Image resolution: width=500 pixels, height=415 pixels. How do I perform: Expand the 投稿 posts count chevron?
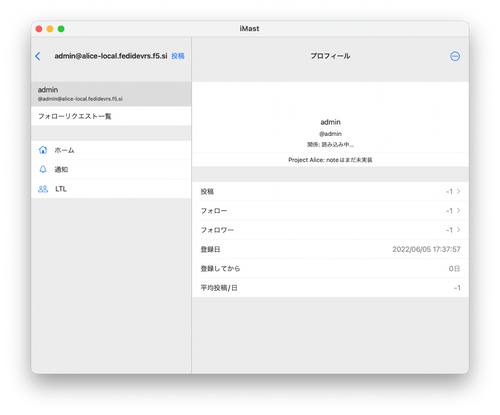(459, 191)
